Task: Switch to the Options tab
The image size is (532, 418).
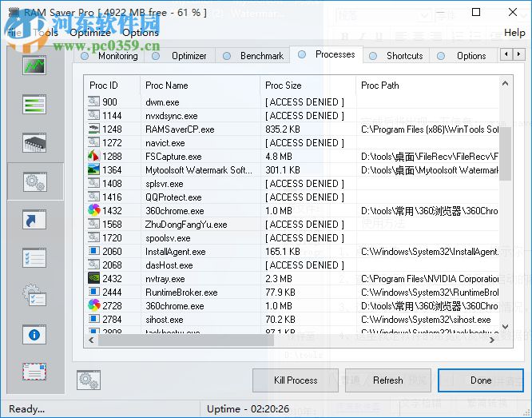Action: (463, 56)
